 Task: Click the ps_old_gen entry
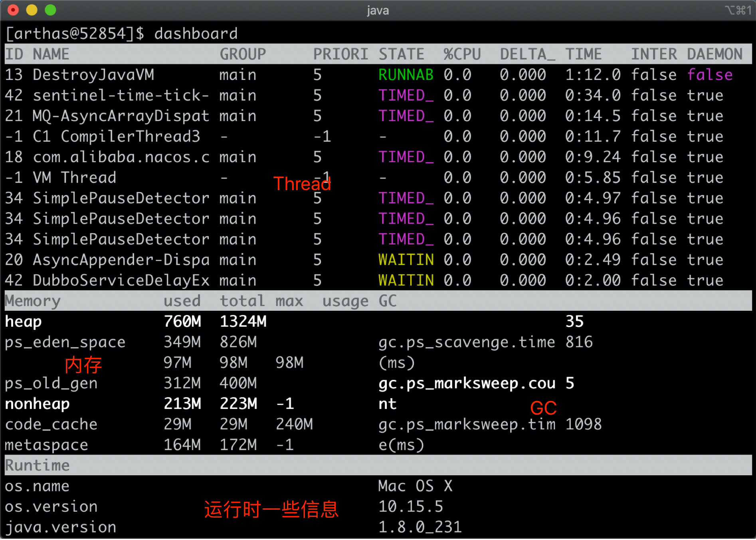coord(51,383)
